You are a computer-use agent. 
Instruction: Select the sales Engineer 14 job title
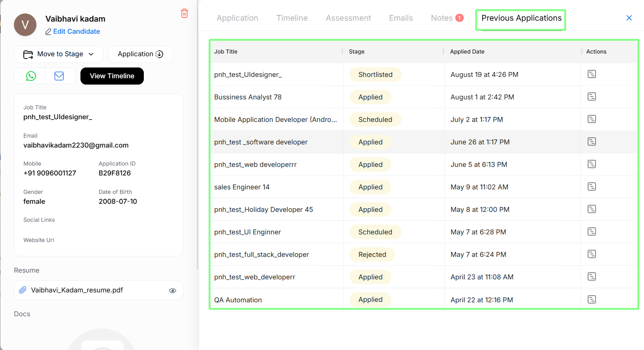[x=242, y=187]
